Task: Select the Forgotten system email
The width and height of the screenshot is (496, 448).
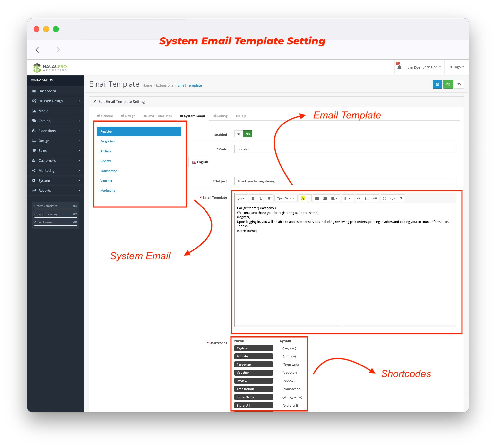Action: coord(139,141)
